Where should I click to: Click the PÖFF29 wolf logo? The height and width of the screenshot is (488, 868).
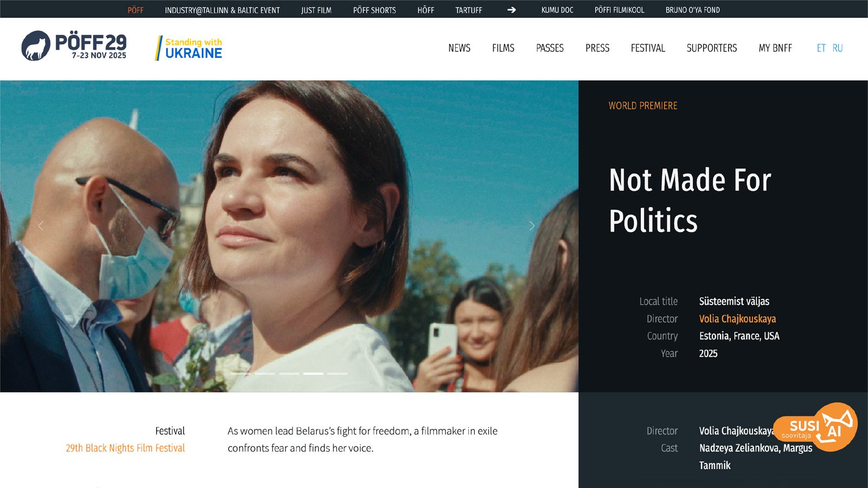pos(74,46)
